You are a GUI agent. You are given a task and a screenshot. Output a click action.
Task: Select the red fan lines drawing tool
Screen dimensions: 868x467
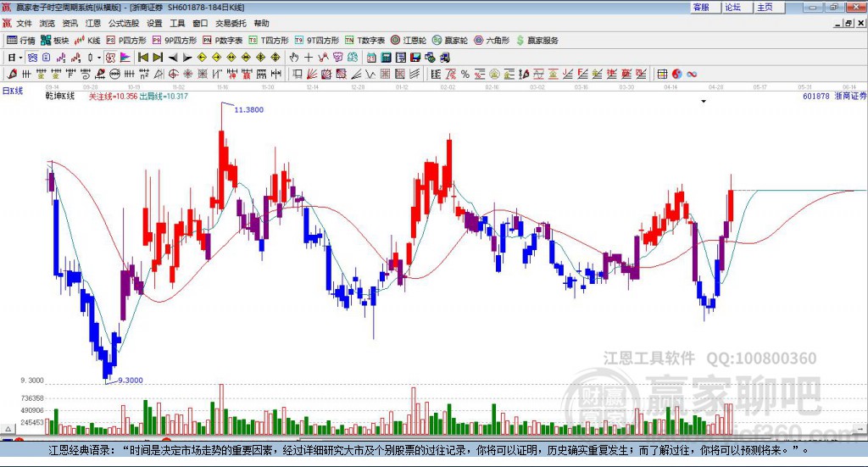click(312, 74)
